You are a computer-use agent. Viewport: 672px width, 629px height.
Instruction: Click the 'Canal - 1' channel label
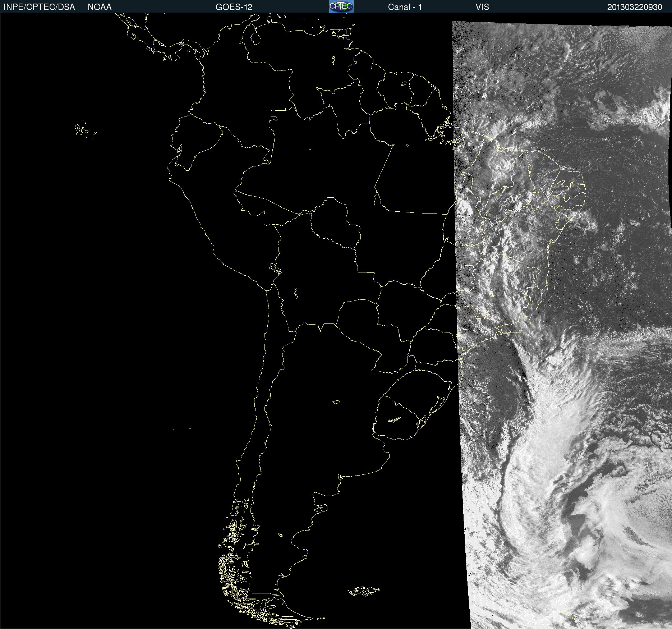click(x=405, y=7)
